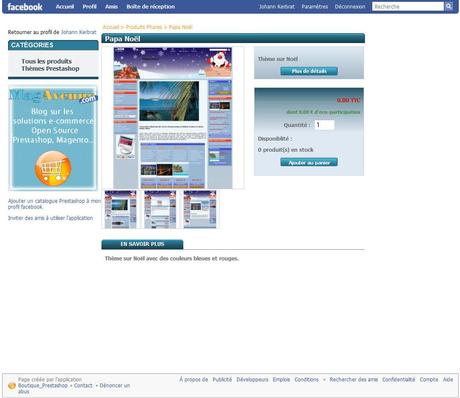Click the search magnifier icon
The image size is (460, 398).
point(449,6)
